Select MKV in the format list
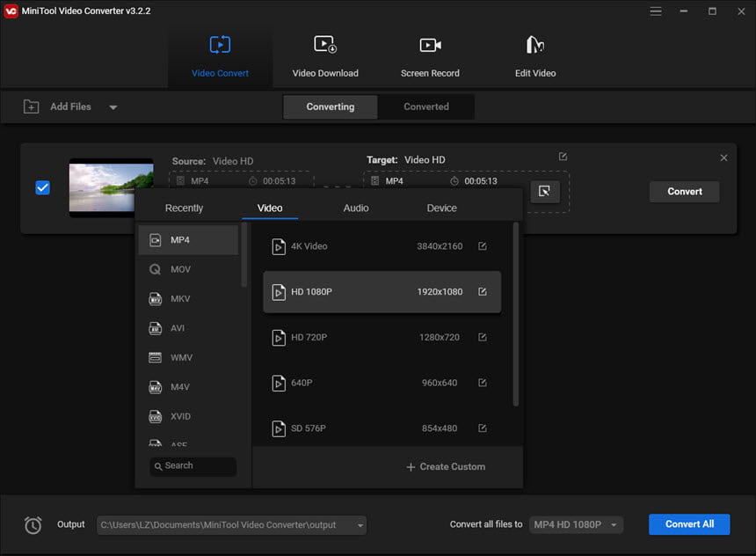 188,299
